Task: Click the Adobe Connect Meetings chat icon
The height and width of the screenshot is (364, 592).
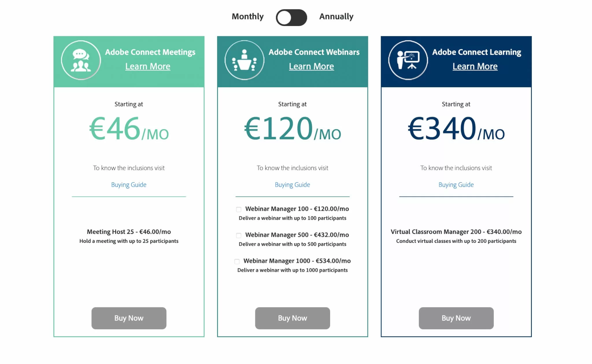Action: (x=81, y=59)
